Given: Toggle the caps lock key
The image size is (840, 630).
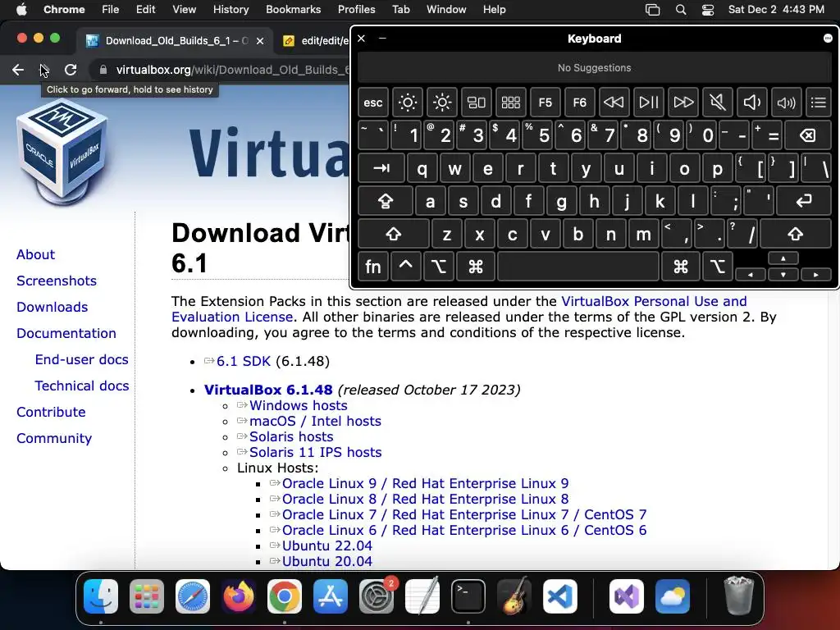Looking at the screenshot, I should pos(386,201).
